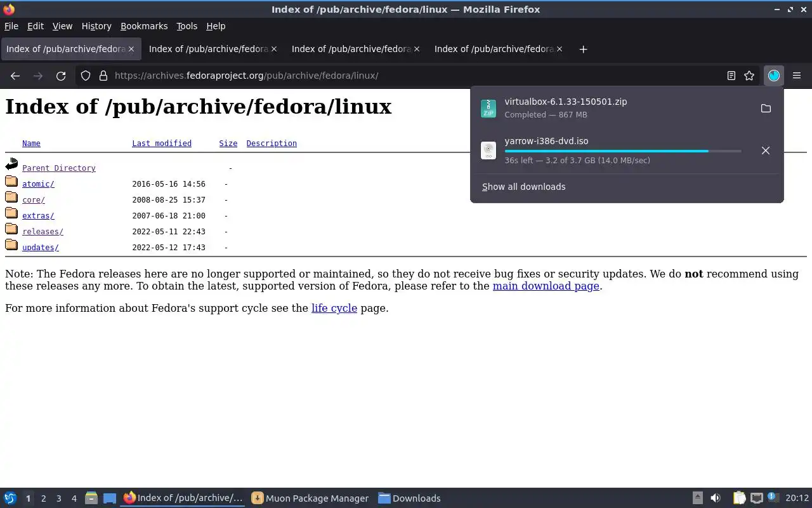Show virtualbox zip in containing folder
The width and height of the screenshot is (812, 508).
[766, 108]
